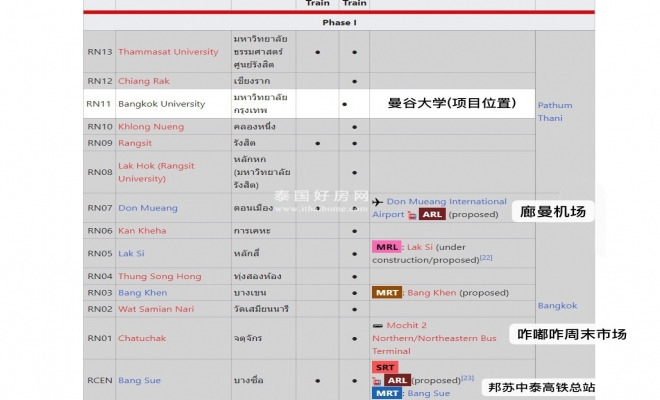The height and width of the screenshot is (400, 660).
Task: Open the Bang Sue station link in RCEN row
Action: pos(139,380)
